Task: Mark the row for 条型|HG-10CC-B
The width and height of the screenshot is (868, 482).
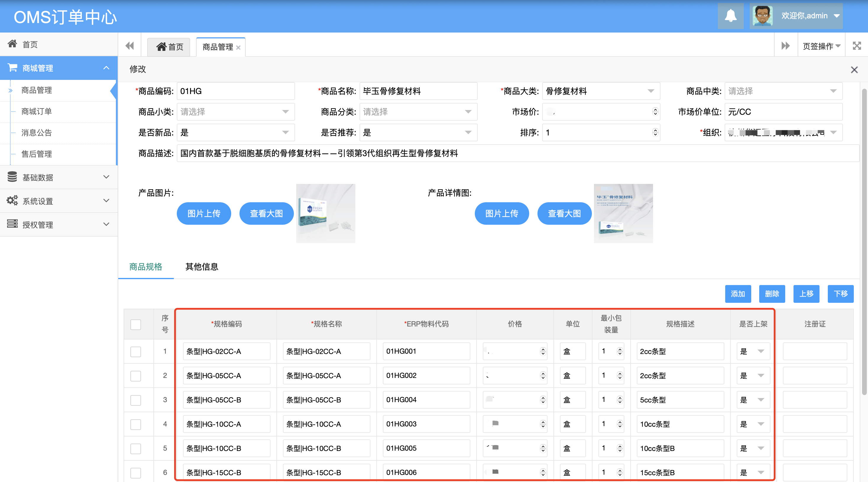Action: (135, 449)
